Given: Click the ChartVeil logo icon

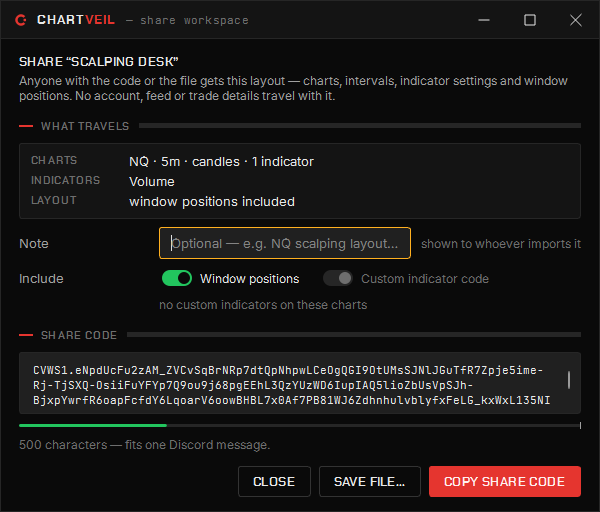Looking at the screenshot, I should (x=21, y=20).
